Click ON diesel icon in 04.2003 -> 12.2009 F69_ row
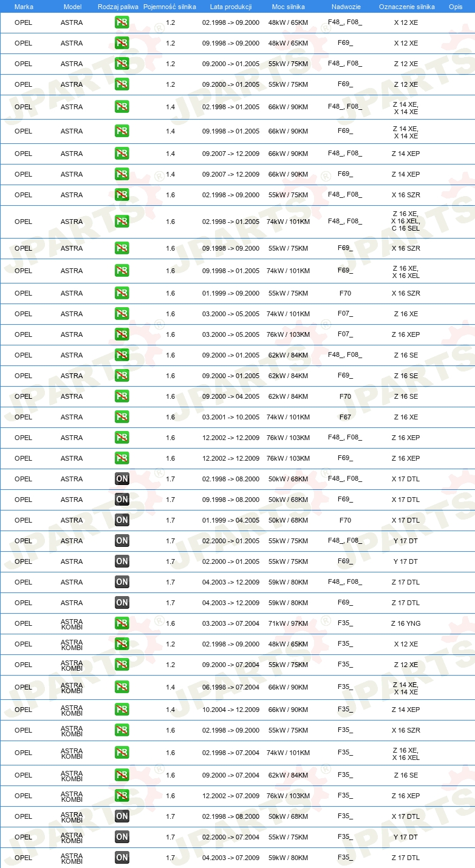The width and height of the screenshot is (475, 868). click(122, 603)
